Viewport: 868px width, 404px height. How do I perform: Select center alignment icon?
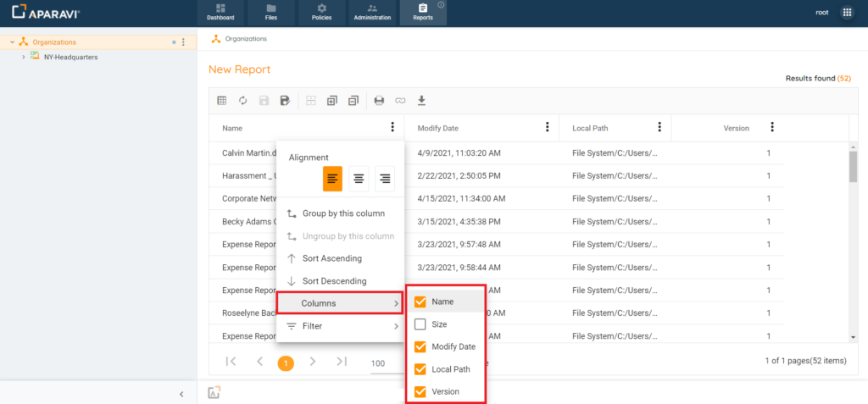coord(359,178)
